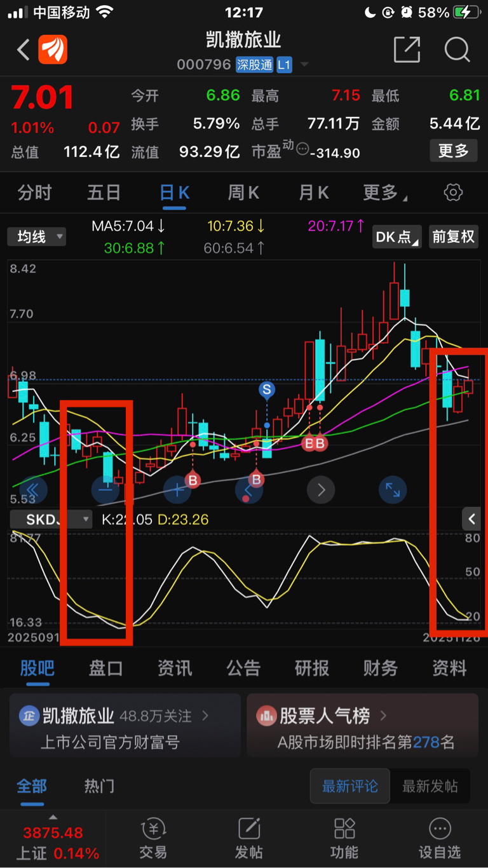Tap the 股票人气榜 red icon

[266, 716]
